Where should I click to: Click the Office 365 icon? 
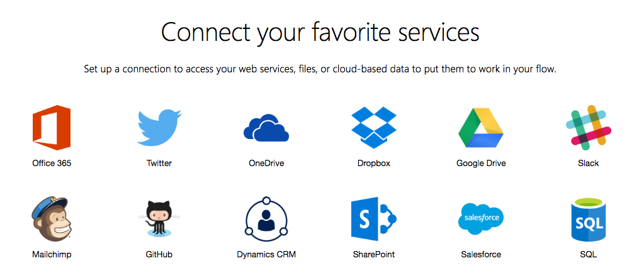click(x=52, y=127)
